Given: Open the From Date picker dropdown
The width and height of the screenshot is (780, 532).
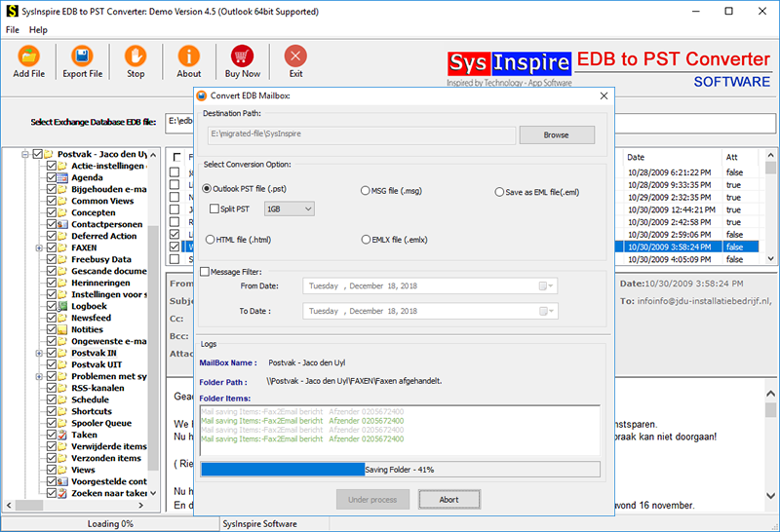Looking at the screenshot, I should 548,286.
